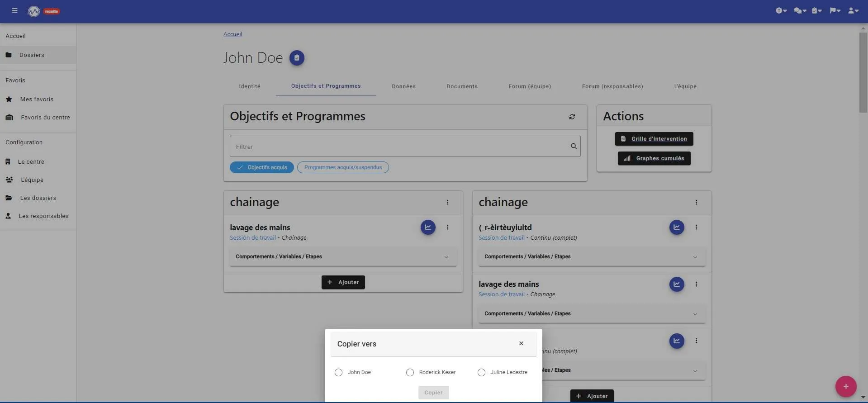Select the Juline Lecestre radio option

(x=481, y=372)
